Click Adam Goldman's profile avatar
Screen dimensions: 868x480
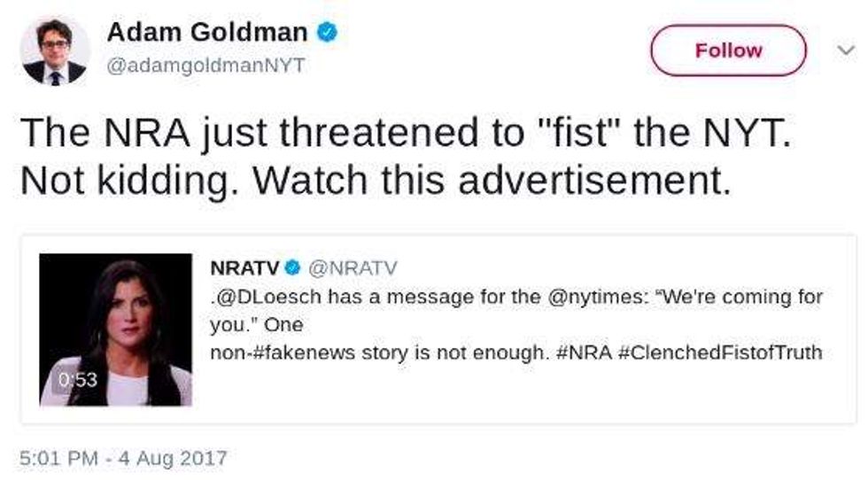pyautogui.click(x=54, y=50)
